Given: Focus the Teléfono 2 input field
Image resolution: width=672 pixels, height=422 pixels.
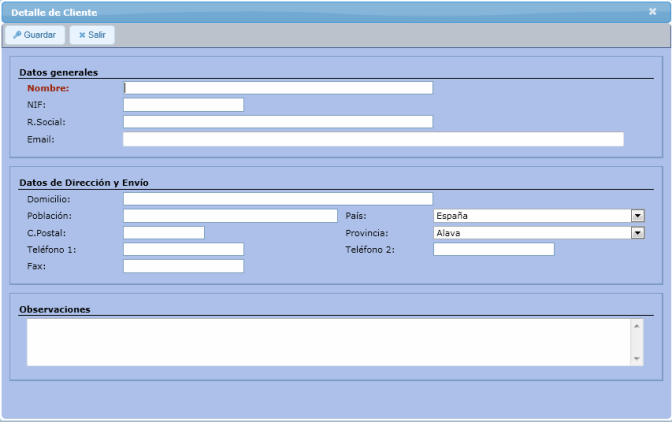Looking at the screenshot, I should [493, 249].
